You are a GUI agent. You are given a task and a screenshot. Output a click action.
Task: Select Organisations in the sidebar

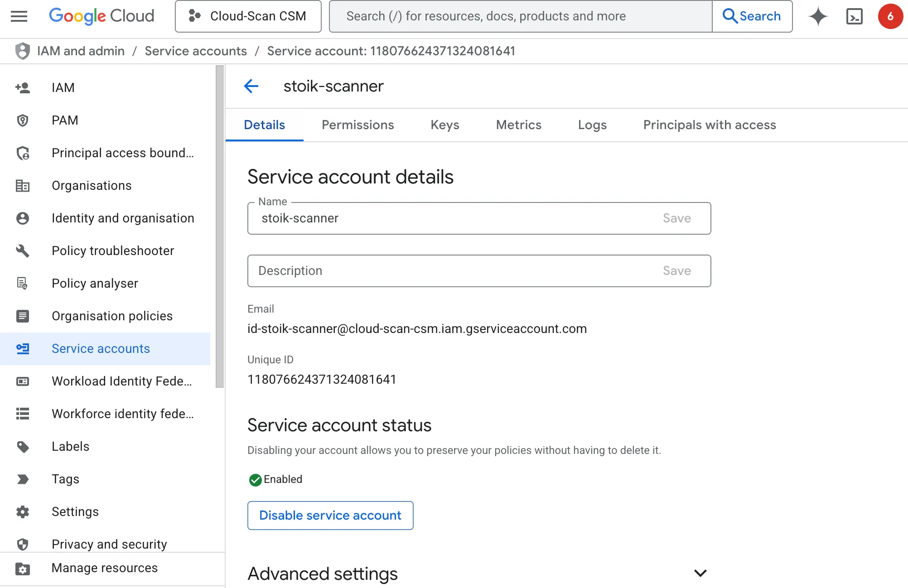click(105, 185)
